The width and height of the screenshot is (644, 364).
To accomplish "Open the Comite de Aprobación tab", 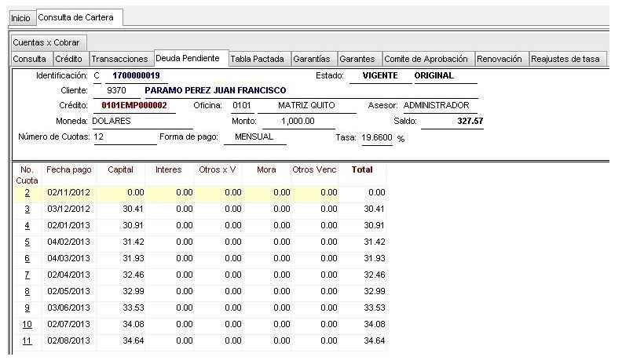I will click(426, 59).
